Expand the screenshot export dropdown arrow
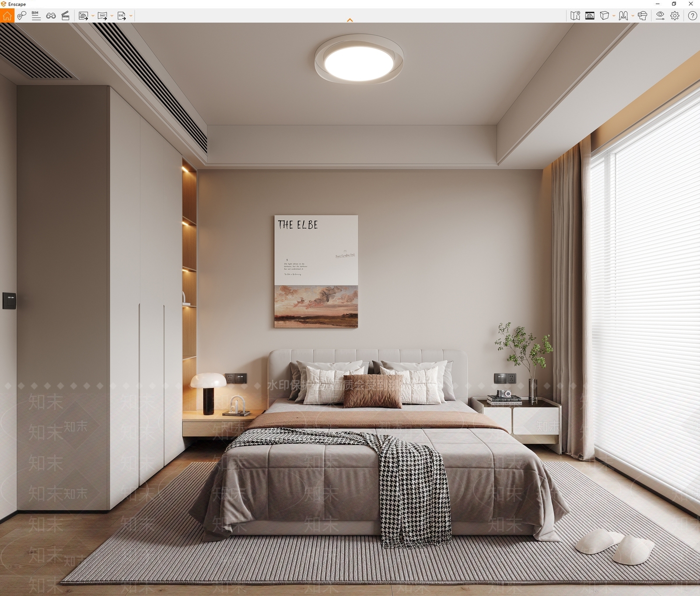The width and height of the screenshot is (700, 596). 93,16
